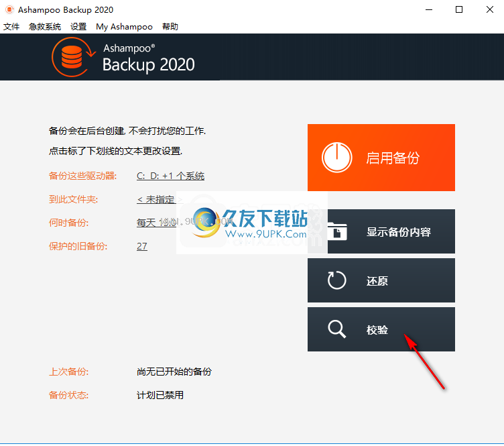Screen dimensions: 504x446
Task: Open the 帮助 menu
Action: 170,27
